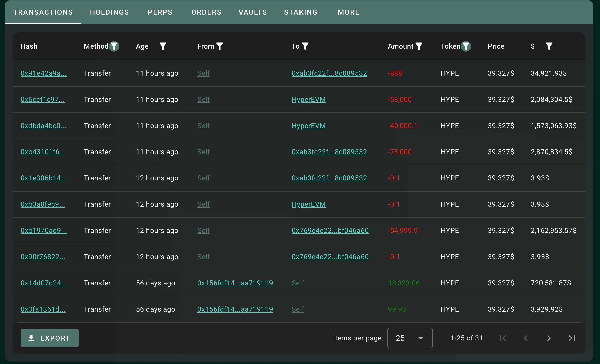Open recipient 0x769e4e22...bf046a60 in -54,999.9 row
This screenshot has width=600, height=364.
pos(330,231)
